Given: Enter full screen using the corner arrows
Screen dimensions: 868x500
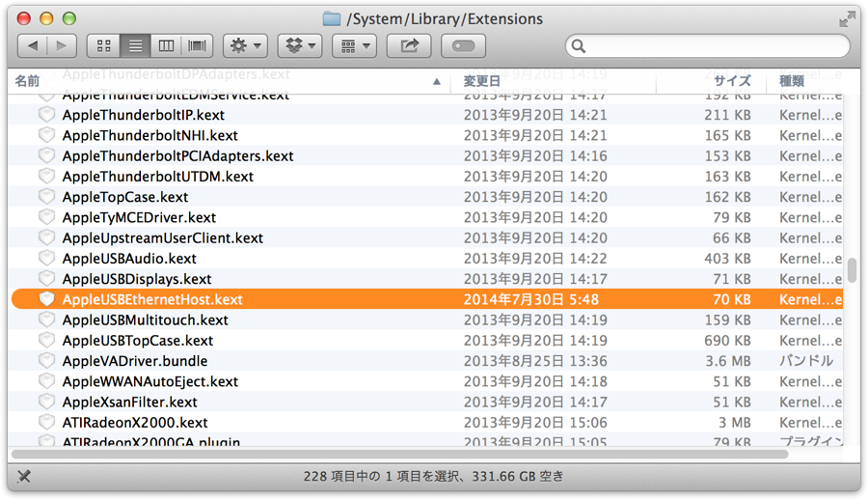Looking at the screenshot, I should click(847, 19).
